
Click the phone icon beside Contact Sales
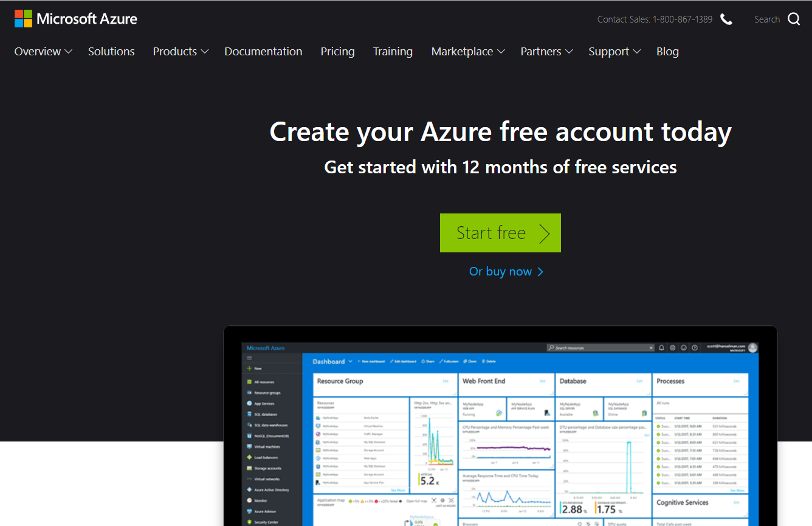coord(726,19)
